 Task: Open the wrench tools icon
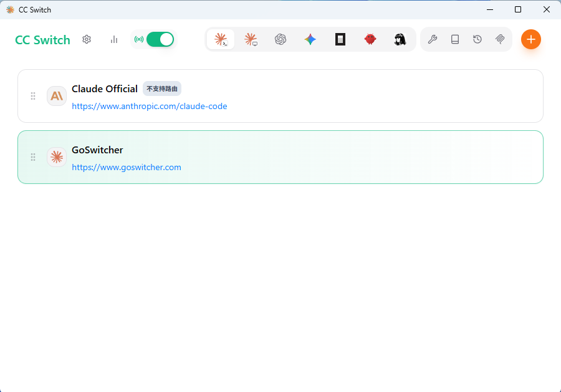coord(433,39)
